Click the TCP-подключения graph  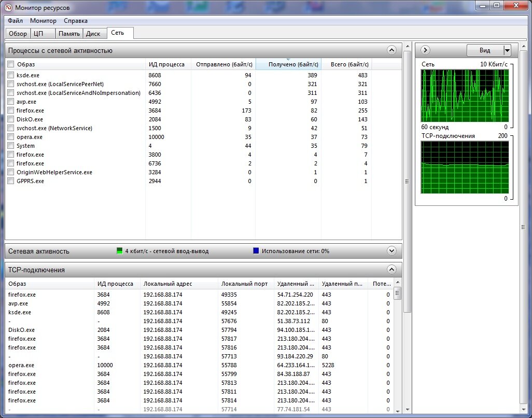coord(465,168)
